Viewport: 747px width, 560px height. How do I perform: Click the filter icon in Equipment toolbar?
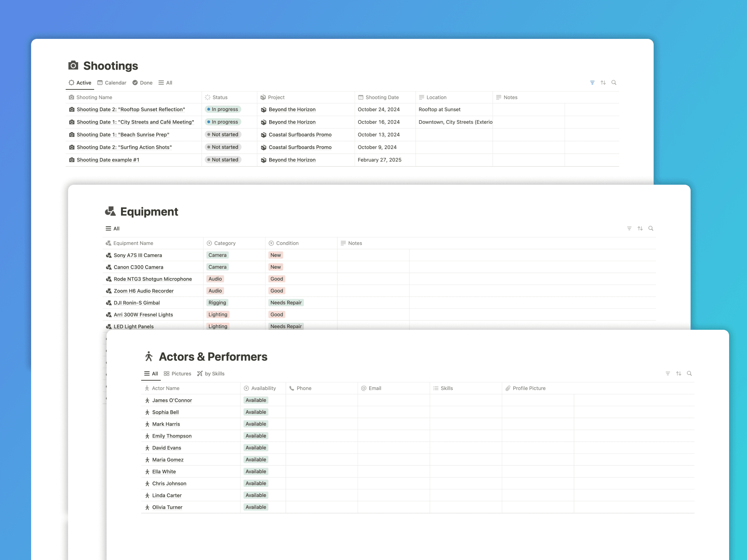pyautogui.click(x=629, y=228)
